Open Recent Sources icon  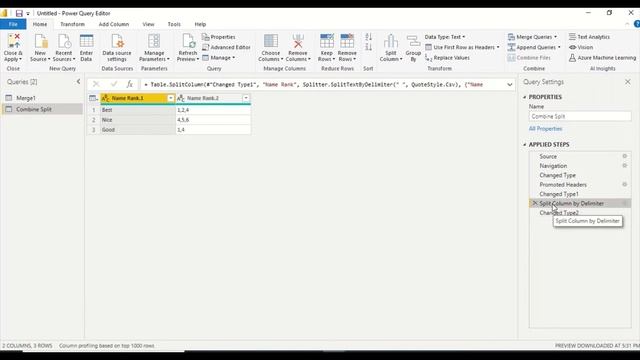(x=64, y=41)
